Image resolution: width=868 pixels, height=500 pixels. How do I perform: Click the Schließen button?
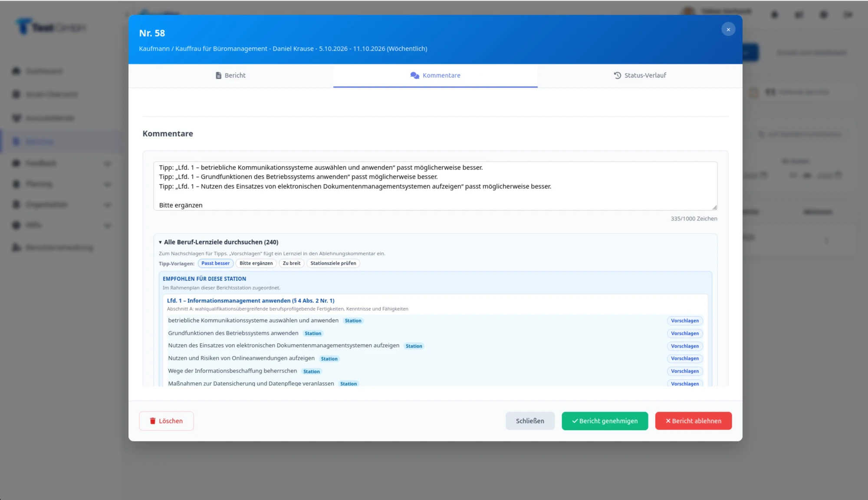pyautogui.click(x=530, y=421)
